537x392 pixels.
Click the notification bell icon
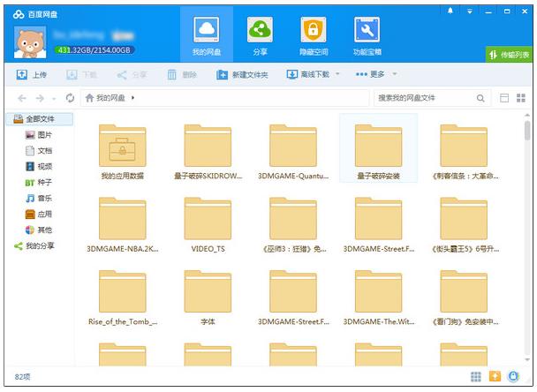tap(450, 11)
